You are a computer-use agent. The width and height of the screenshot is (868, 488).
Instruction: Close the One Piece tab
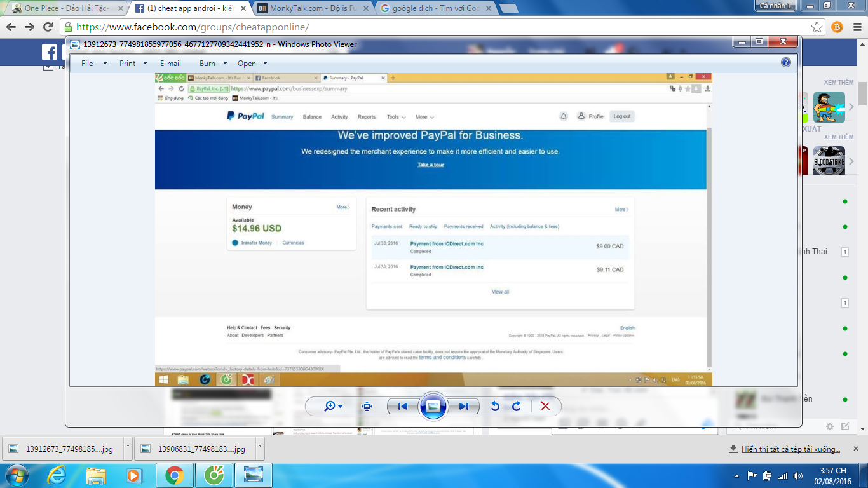point(121,8)
